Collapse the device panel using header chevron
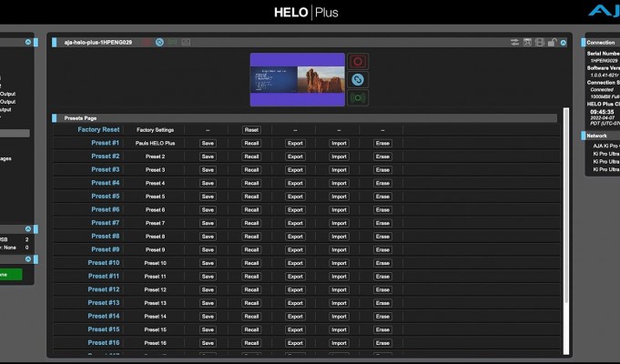Screen dimensions: 620x364 (563, 43)
